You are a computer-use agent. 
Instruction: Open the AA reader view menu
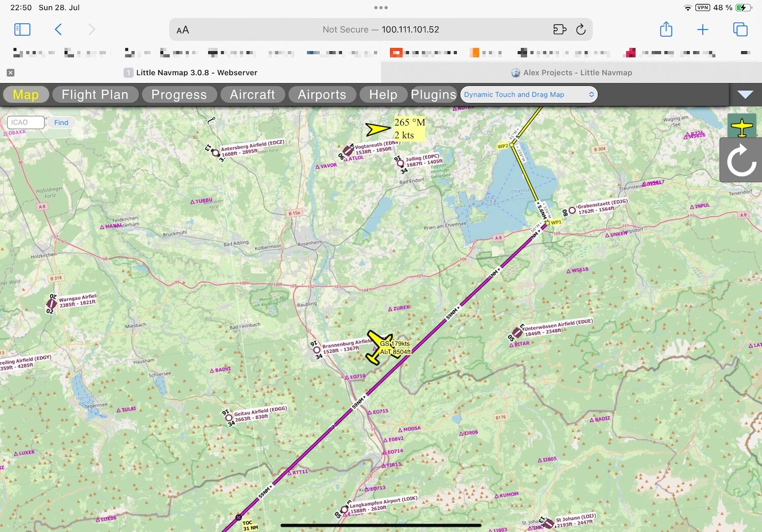(x=183, y=30)
